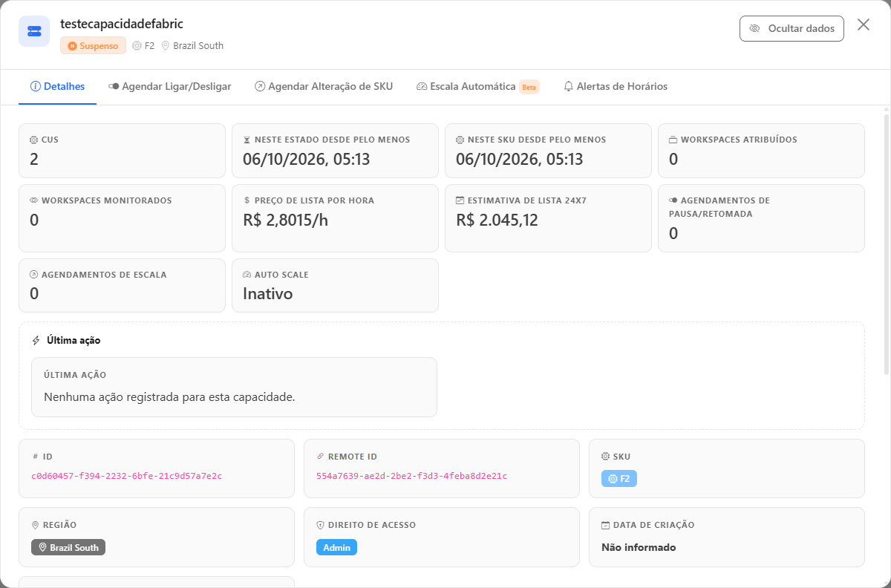Click the estimate value R$ 2.045,12
The height and width of the screenshot is (588, 891).
pos(497,220)
